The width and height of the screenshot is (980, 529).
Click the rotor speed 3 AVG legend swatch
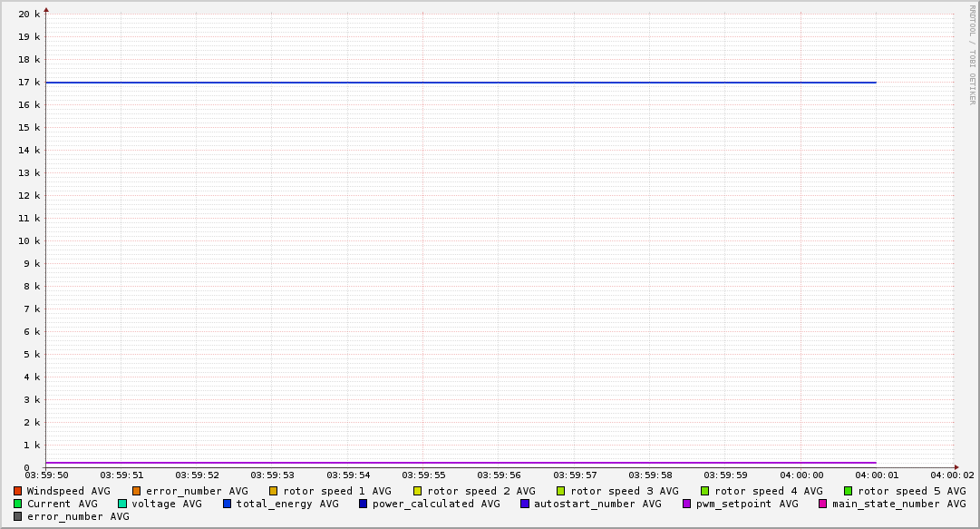(x=561, y=491)
